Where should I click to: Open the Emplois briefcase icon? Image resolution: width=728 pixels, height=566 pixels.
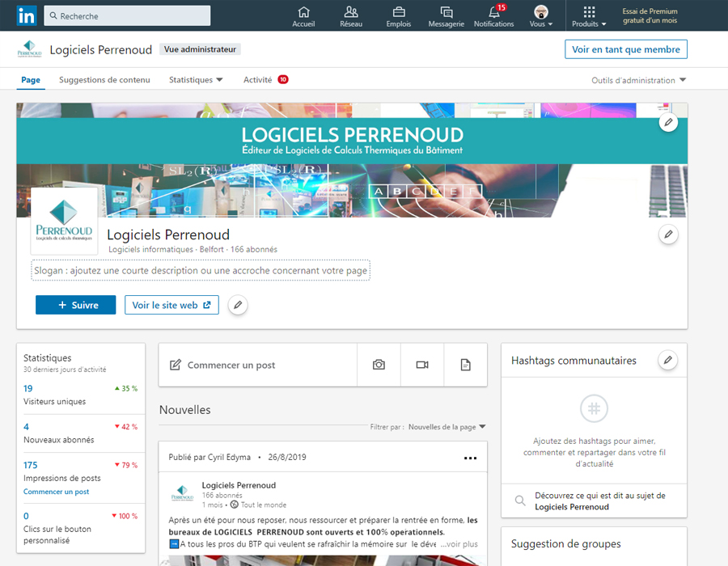click(x=398, y=12)
